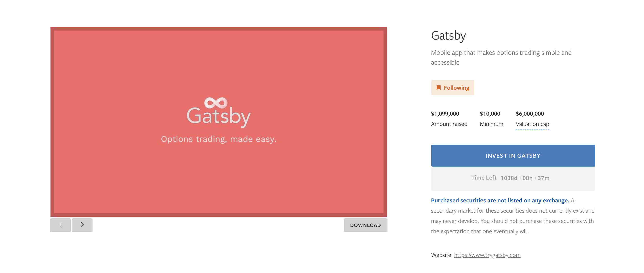Screen dimensions: 644x273
Task: Click the infinity logo above Gatsby wordmark
Action: [216, 103]
